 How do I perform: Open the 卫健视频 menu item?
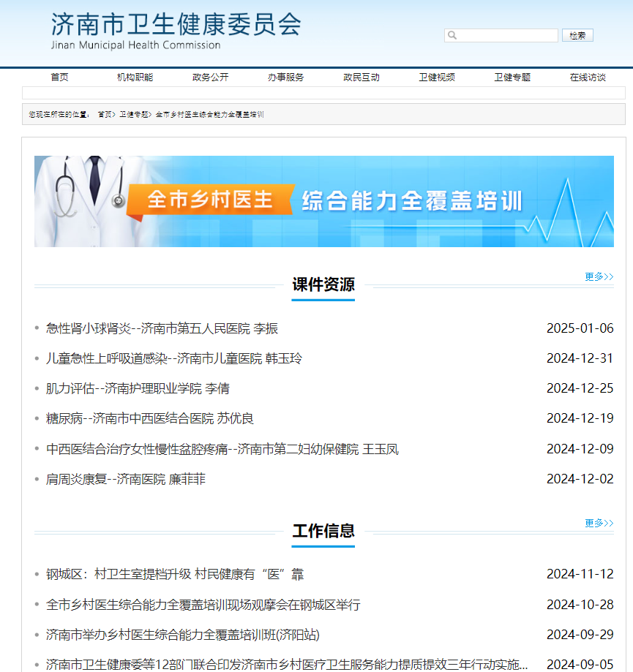pos(437,78)
